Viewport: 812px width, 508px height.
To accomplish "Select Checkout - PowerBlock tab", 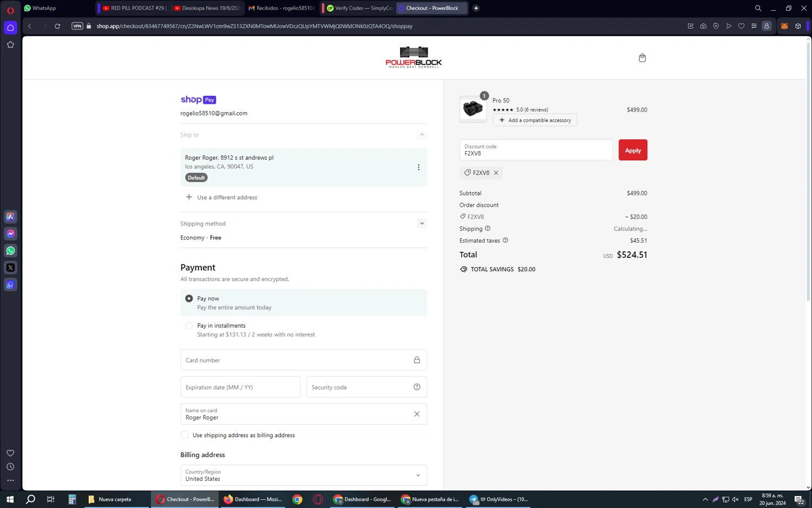I will pyautogui.click(x=432, y=8).
